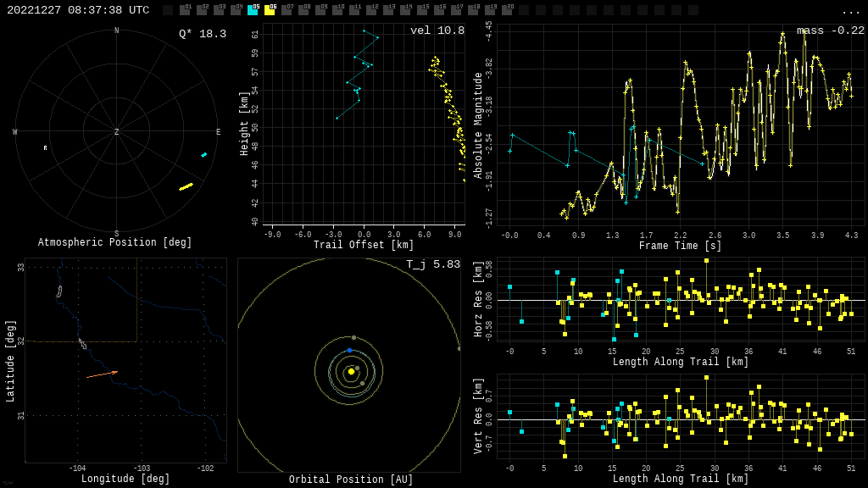Viewport: 868px width, 488px height.
Task: Click the N north label on polar plot
Action: [117, 31]
